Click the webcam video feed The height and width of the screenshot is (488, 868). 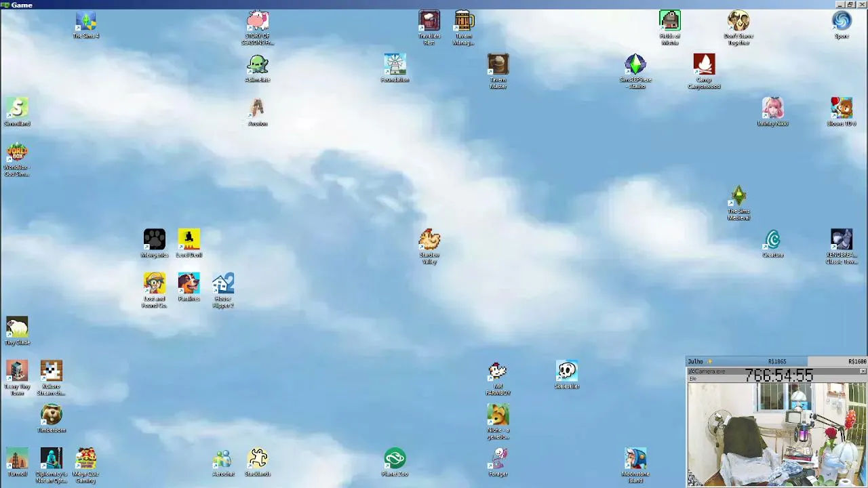[x=776, y=434]
